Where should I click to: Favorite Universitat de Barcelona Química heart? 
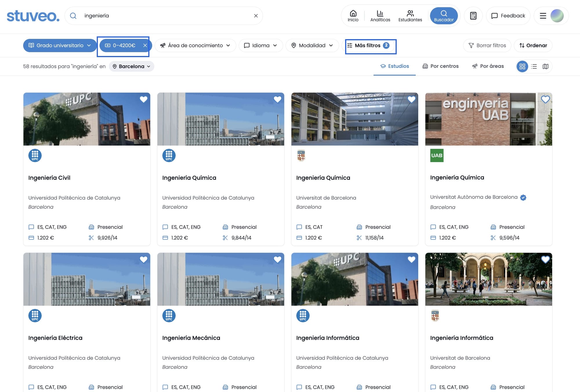412,99
